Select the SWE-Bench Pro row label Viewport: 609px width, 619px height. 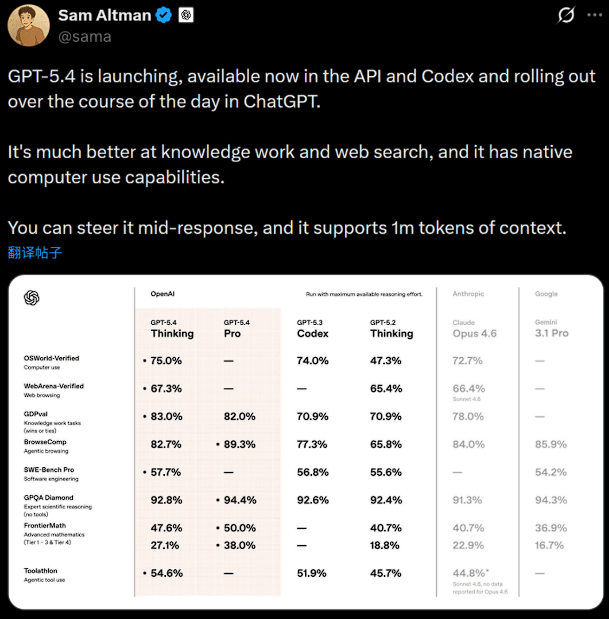coord(49,470)
